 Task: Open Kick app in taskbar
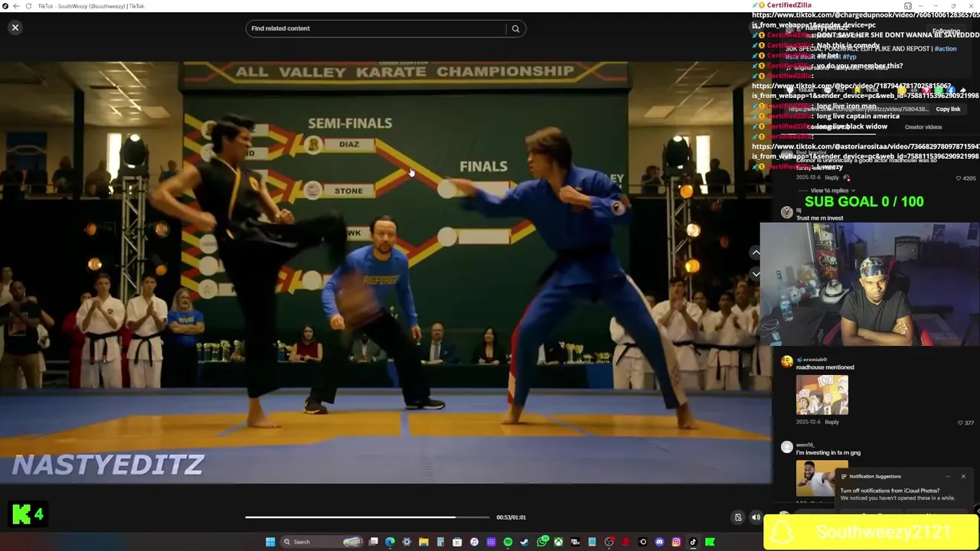710,542
